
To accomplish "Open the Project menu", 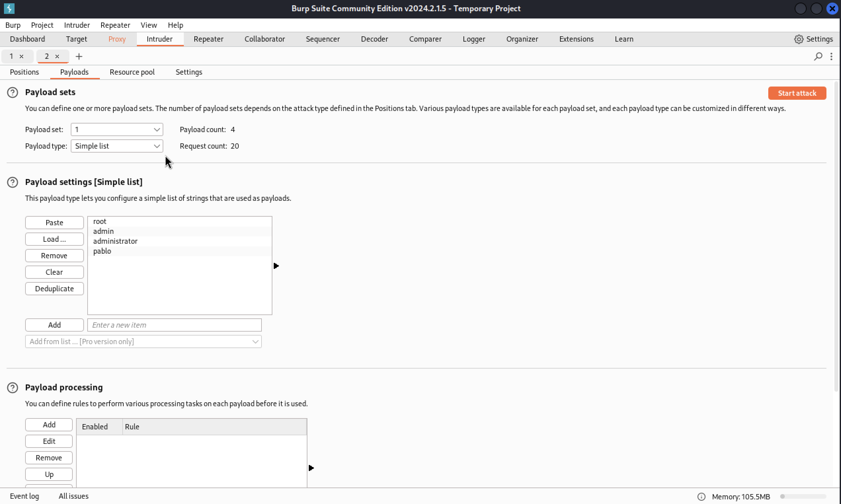I will (x=41, y=25).
